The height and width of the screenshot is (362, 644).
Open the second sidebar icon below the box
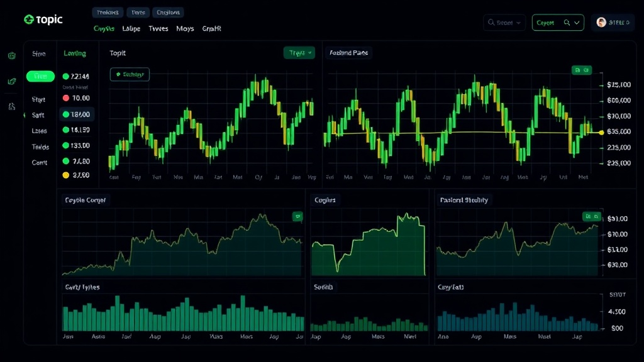(12, 81)
